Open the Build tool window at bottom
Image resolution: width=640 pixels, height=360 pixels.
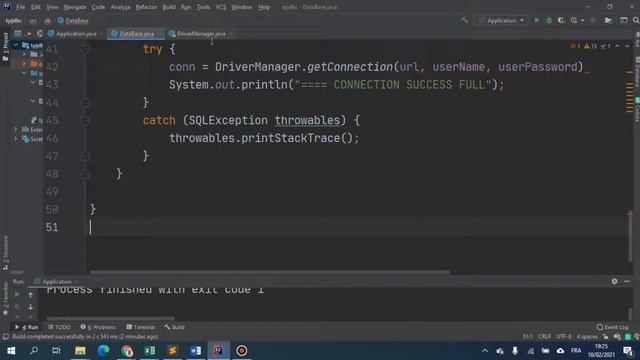(x=175, y=327)
